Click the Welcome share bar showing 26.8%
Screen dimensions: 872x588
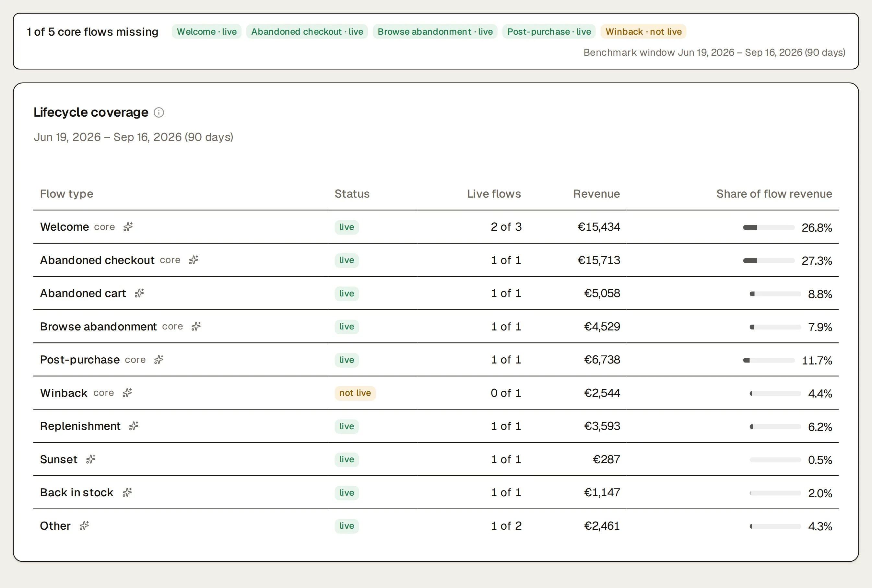pos(769,227)
